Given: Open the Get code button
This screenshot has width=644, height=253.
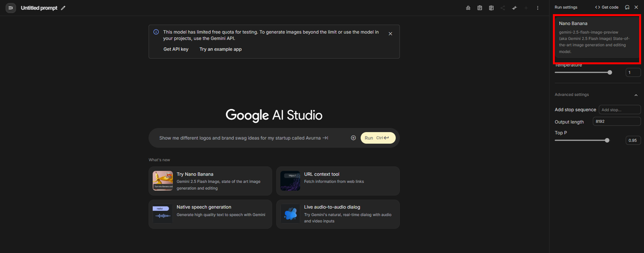Looking at the screenshot, I should [607, 7].
